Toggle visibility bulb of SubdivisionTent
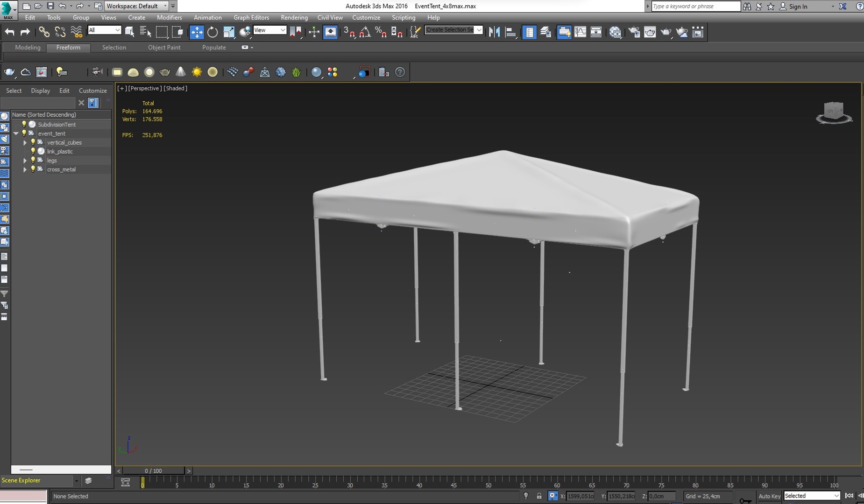Viewport: 864px width, 504px height. tap(24, 124)
